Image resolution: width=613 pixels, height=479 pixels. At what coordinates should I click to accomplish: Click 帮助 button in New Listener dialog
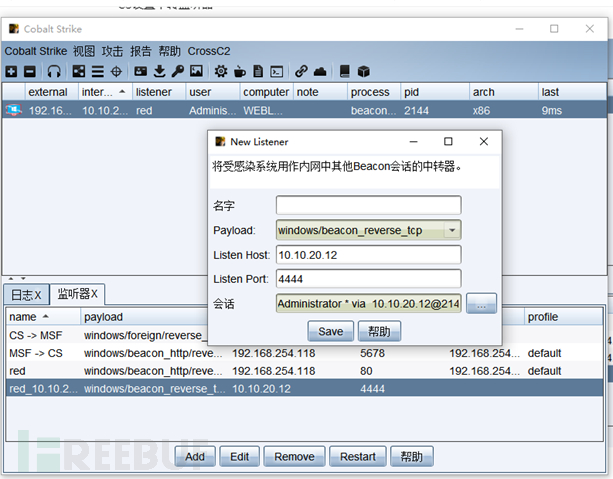click(379, 332)
